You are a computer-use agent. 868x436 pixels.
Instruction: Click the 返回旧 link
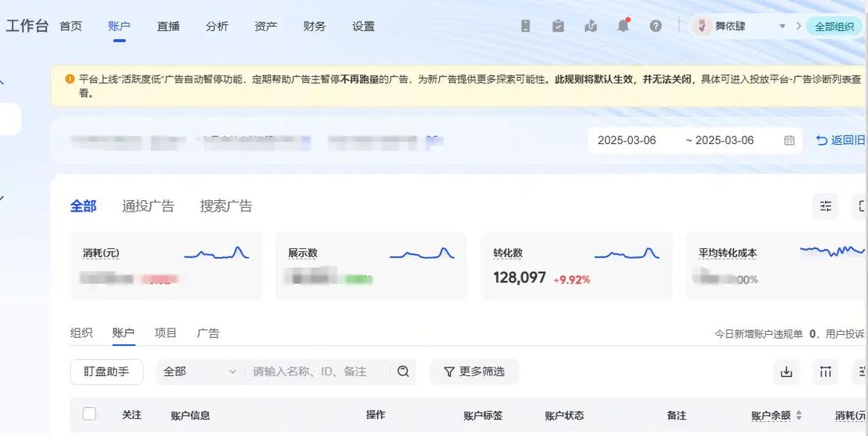[x=840, y=141]
